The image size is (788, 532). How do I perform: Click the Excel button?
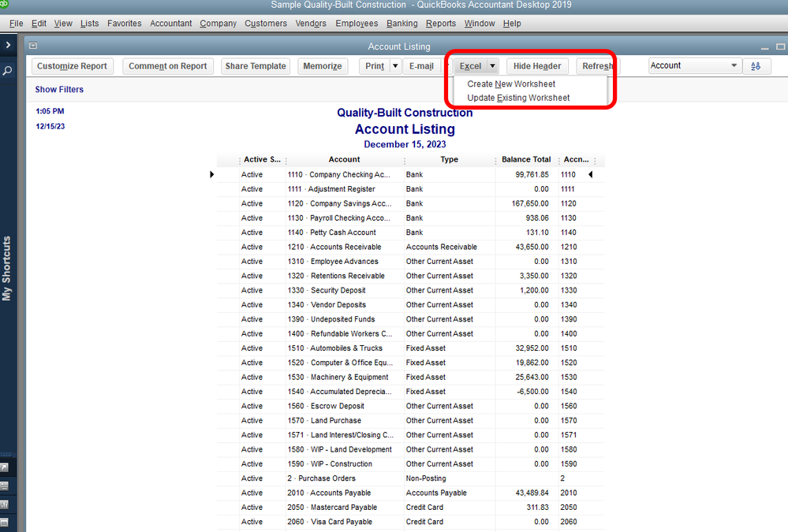(x=470, y=65)
